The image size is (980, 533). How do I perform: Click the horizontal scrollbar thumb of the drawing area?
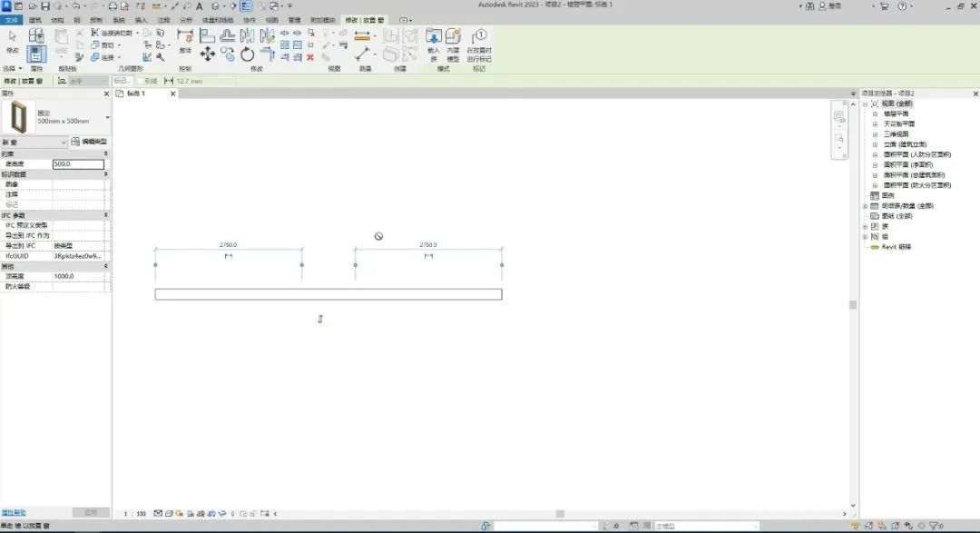pos(560,514)
